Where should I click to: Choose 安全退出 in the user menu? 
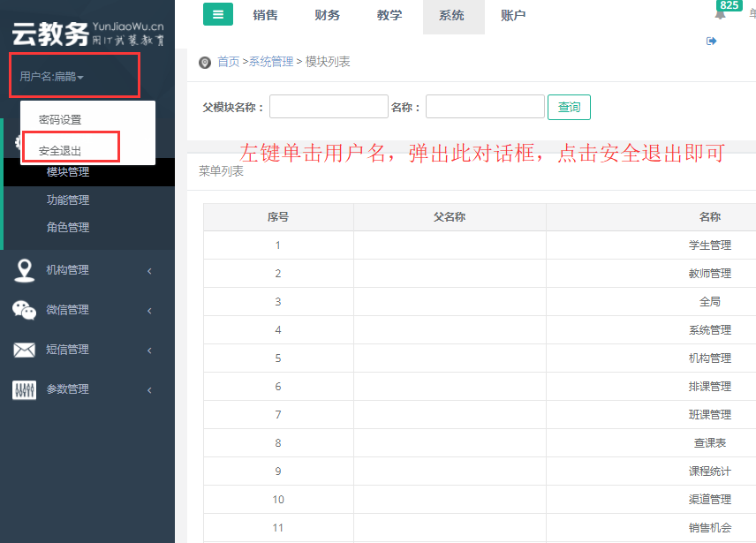pos(60,151)
